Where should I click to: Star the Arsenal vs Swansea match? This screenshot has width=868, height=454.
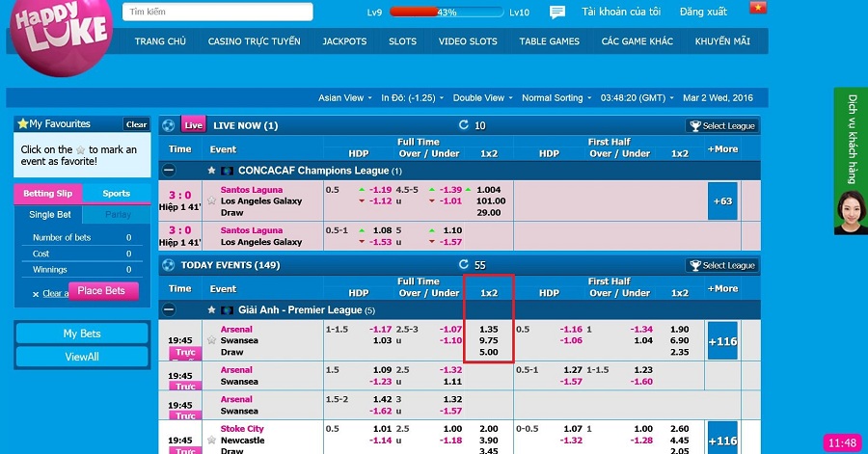coord(211,340)
